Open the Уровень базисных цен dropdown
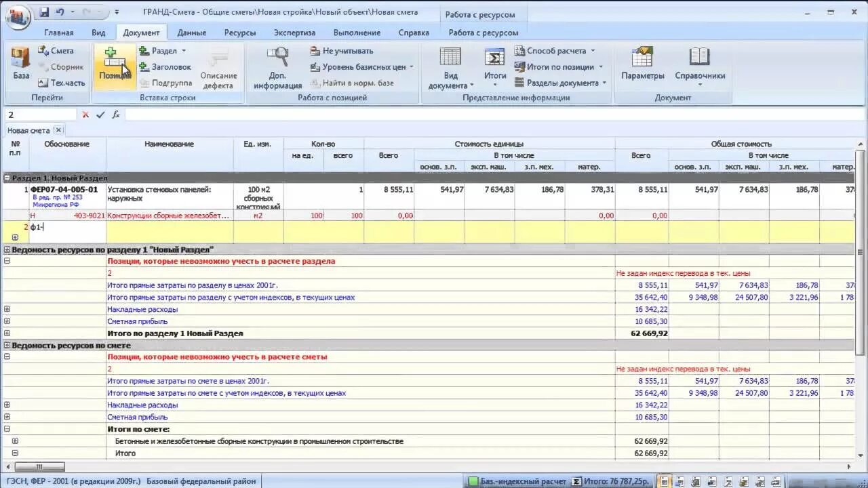Screen dimensions: 868x488 point(361,67)
